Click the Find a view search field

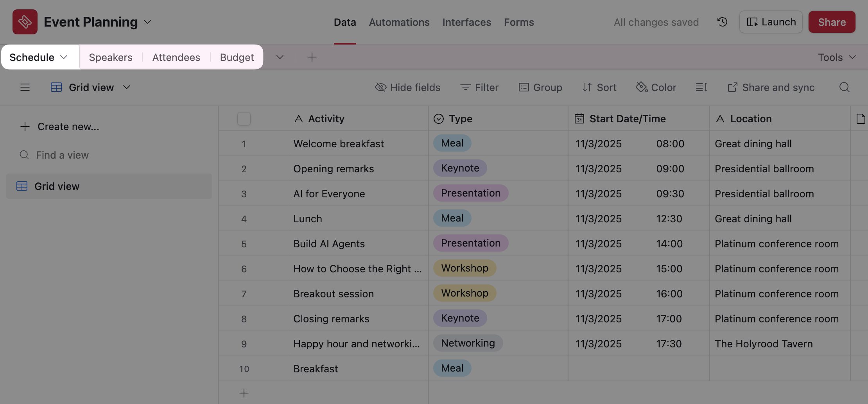click(63, 155)
